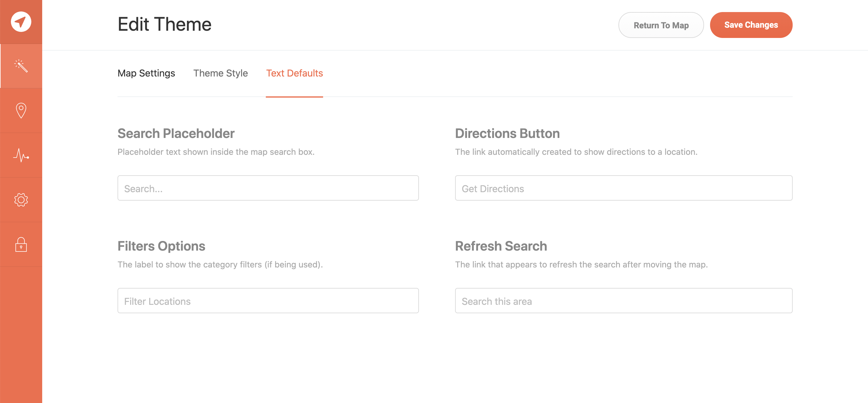Open the magic wand theme editor

(21, 66)
